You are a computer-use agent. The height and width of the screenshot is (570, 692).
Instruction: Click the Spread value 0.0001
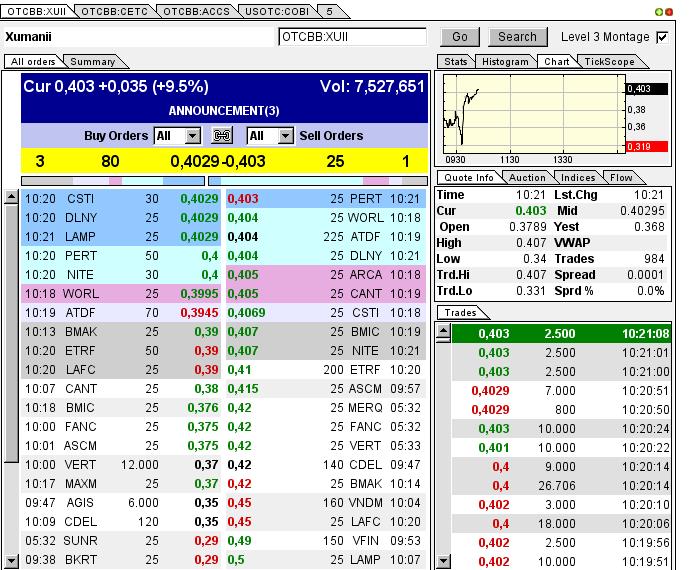(645, 275)
